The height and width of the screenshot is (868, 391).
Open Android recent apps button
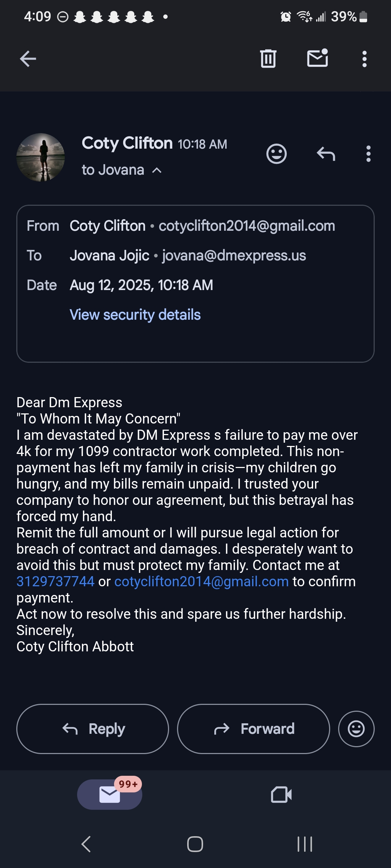304,844
